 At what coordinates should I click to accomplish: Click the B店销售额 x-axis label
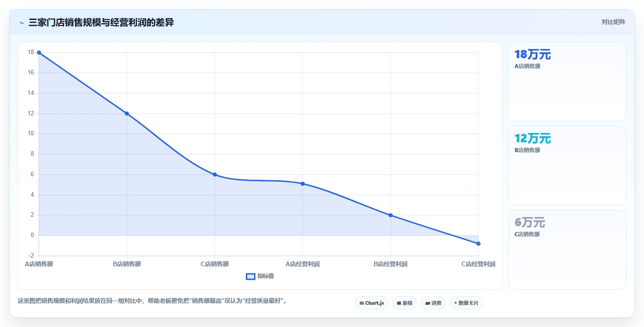pos(127,264)
